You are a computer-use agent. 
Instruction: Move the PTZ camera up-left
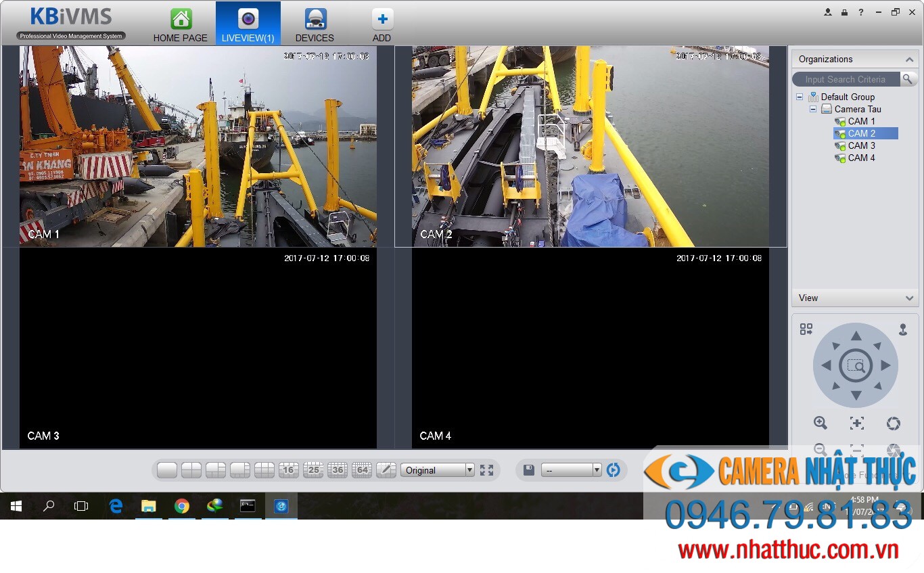pos(835,346)
